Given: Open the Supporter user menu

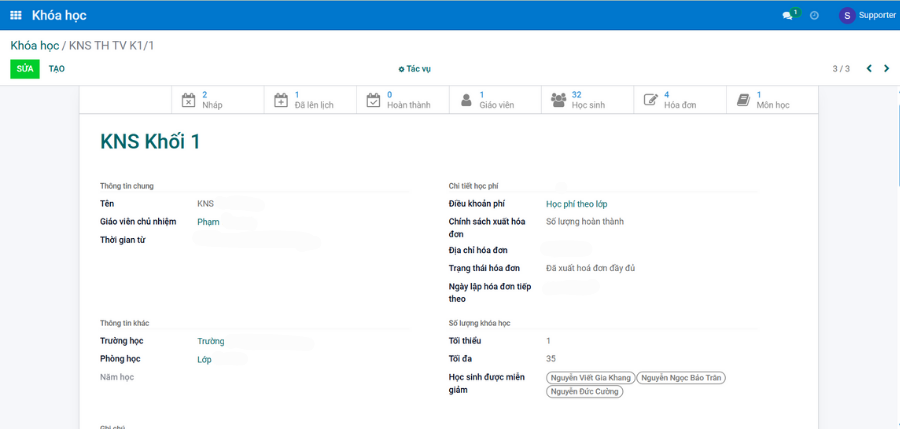Looking at the screenshot, I should pos(876,15).
